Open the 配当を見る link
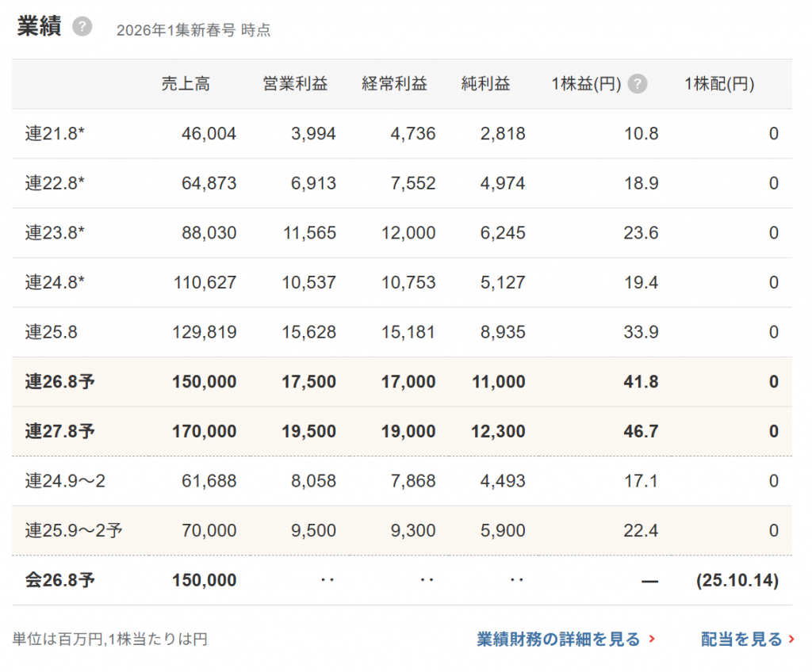Image resolution: width=812 pixels, height=672 pixels. click(741, 640)
